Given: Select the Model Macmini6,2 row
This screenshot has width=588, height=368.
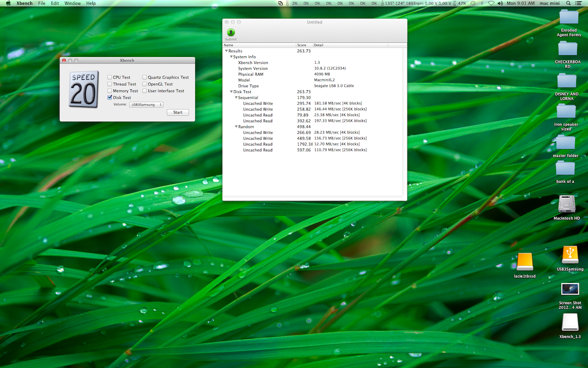Looking at the screenshot, I should pyautogui.click(x=313, y=80).
